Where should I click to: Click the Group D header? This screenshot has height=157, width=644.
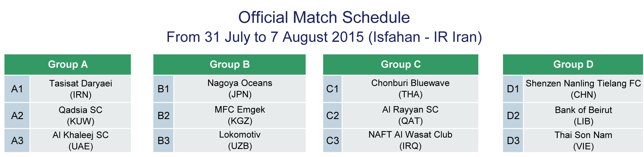click(x=573, y=64)
